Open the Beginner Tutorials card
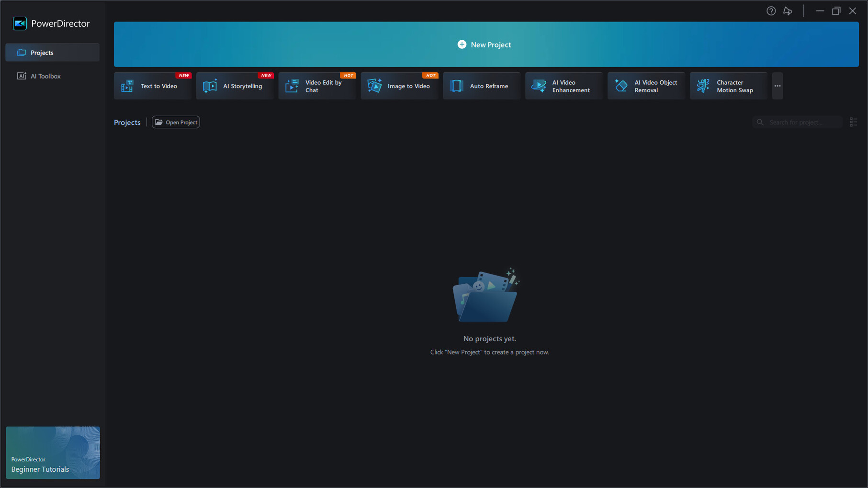868x488 pixels. pyautogui.click(x=53, y=453)
